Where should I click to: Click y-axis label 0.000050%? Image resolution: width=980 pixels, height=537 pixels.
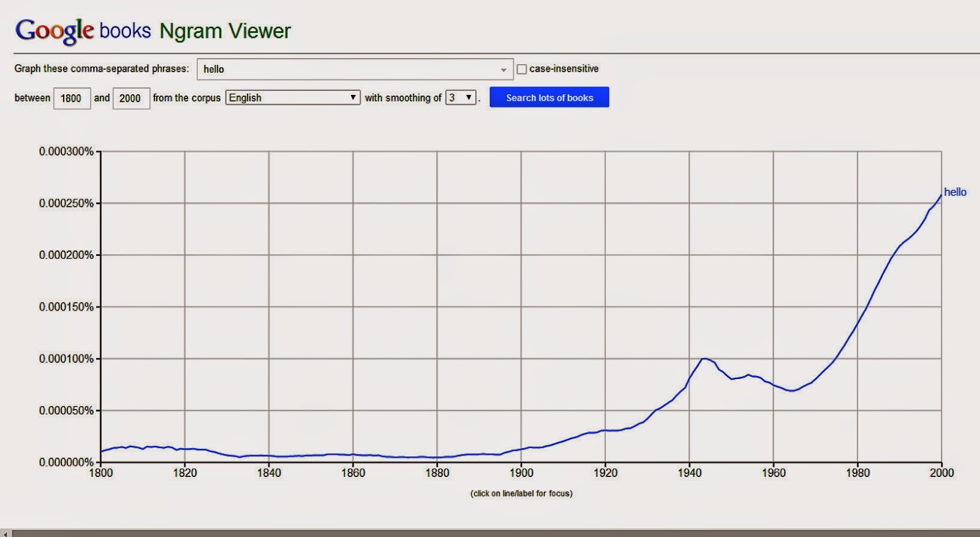click(66, 410)
